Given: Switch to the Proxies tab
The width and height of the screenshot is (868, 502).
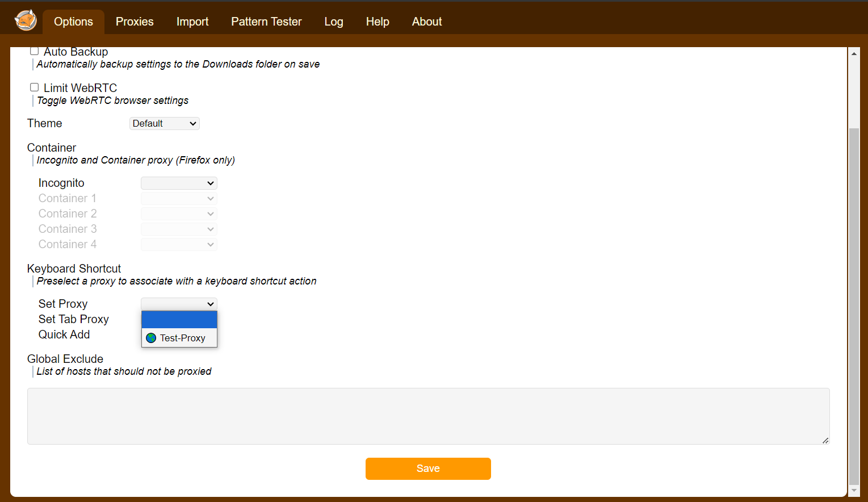Looking at the screenshot, I should [135, 22].
